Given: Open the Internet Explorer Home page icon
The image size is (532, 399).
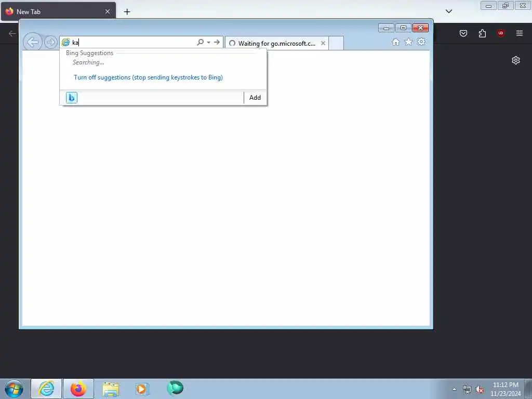Looking at the screenshot, I should 395,42.
